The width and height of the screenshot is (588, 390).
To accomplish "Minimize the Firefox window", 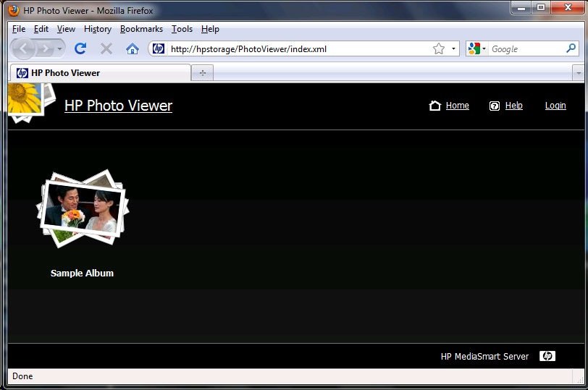I will pos(521,7).
